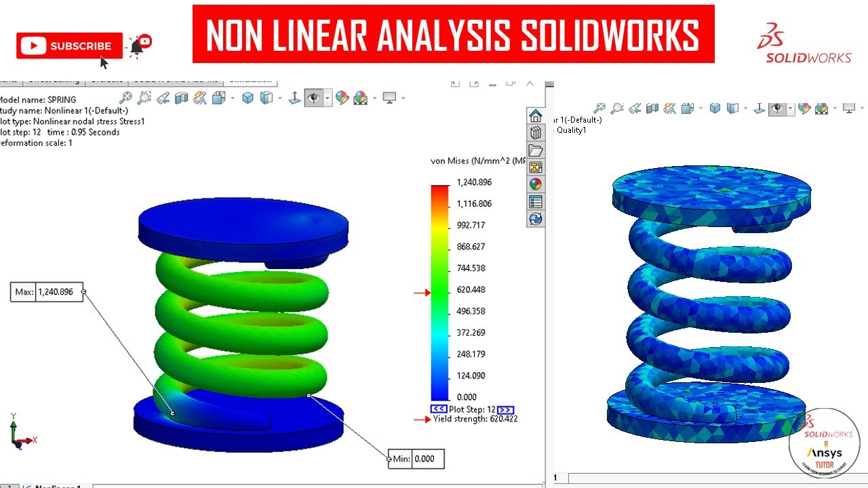Open Section View in the left stress plot window
This screenshot has width=868, height=488.
[181, 98]
